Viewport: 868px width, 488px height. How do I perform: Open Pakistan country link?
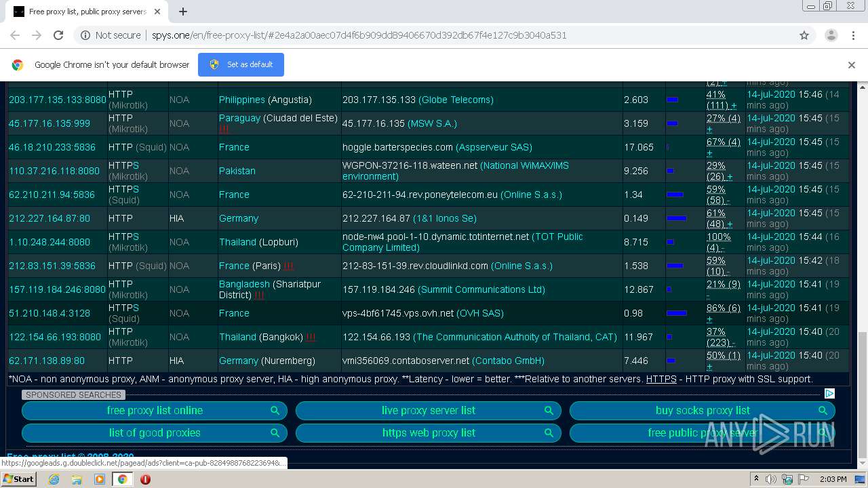click(237, 171)
